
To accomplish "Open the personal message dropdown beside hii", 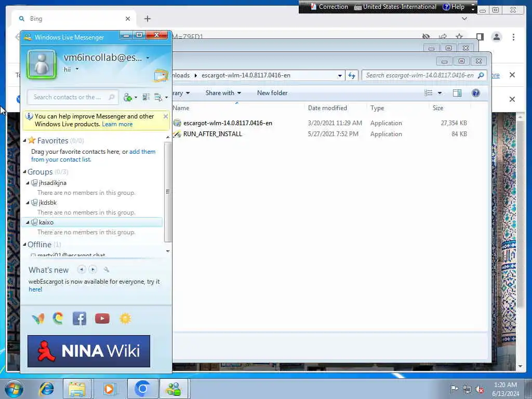I will pos(77,69).
